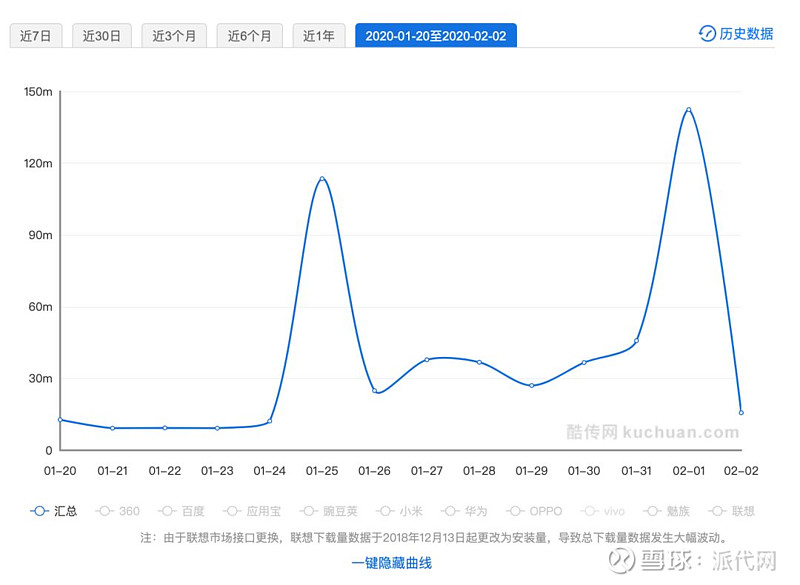Screen dimensions: 800x585
Task: Select the 01-26 data point marker
Action: (374, 391)
